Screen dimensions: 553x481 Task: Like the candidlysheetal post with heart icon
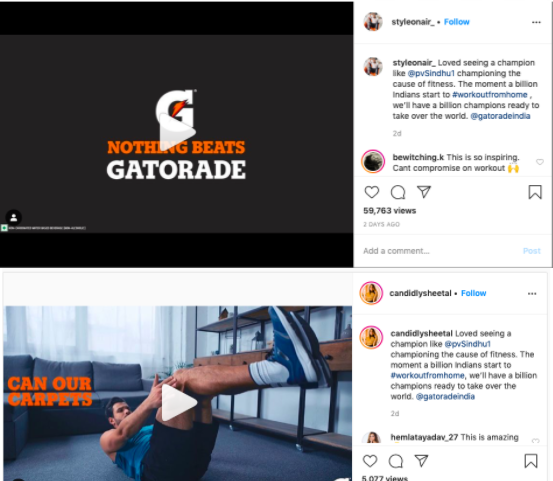tap(370, 461)
